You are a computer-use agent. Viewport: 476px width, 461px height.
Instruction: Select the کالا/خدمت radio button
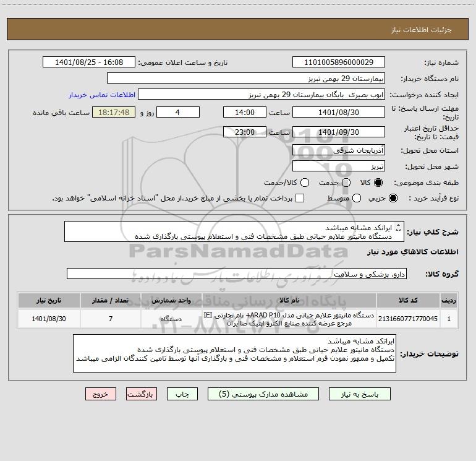305,183
